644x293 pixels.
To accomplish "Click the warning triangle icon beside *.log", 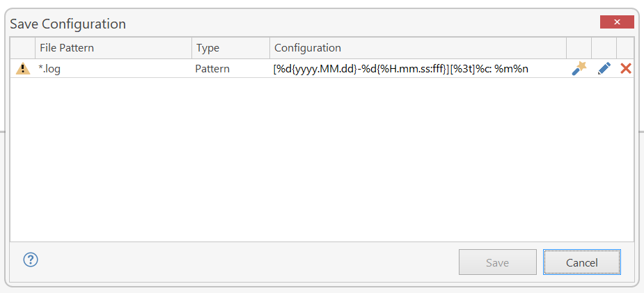I will click(23, 69).
